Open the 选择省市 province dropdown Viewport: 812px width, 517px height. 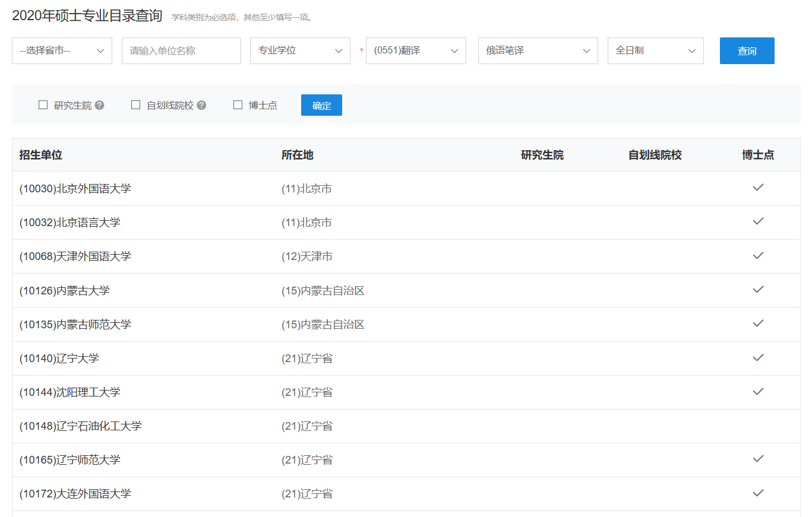62,50
